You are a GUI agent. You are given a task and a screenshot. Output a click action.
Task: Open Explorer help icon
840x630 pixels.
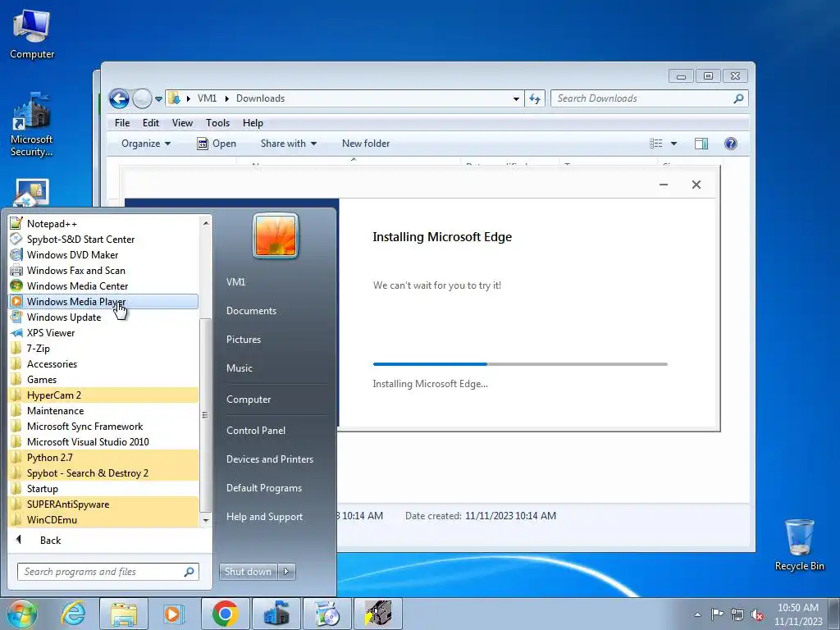[731, 143]
